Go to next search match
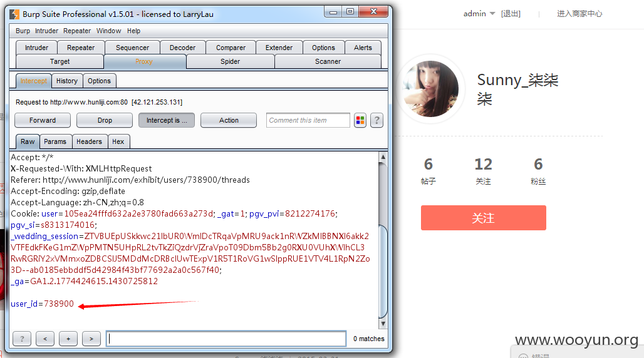This screenshot has width=644, height=358. (x=91, y=339)
